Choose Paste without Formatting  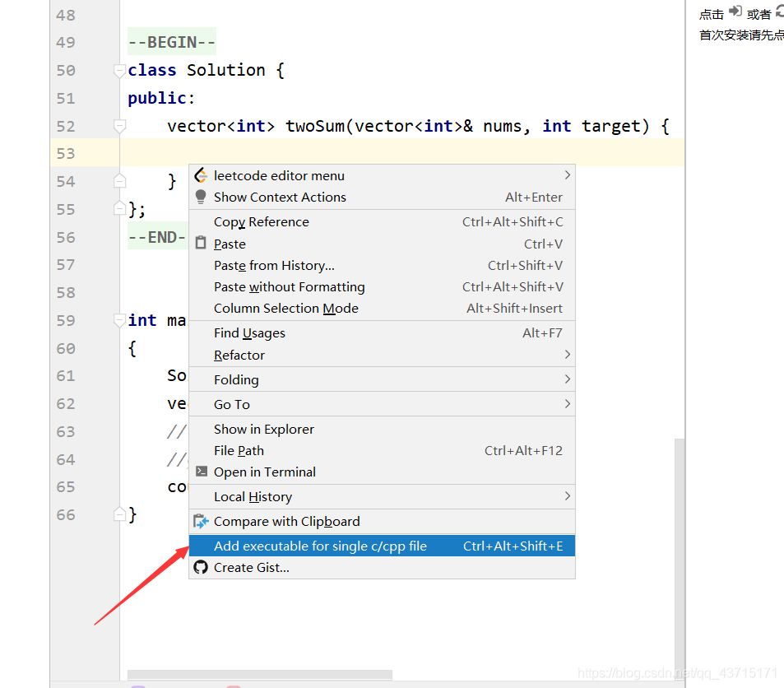[x=382, y=286]
